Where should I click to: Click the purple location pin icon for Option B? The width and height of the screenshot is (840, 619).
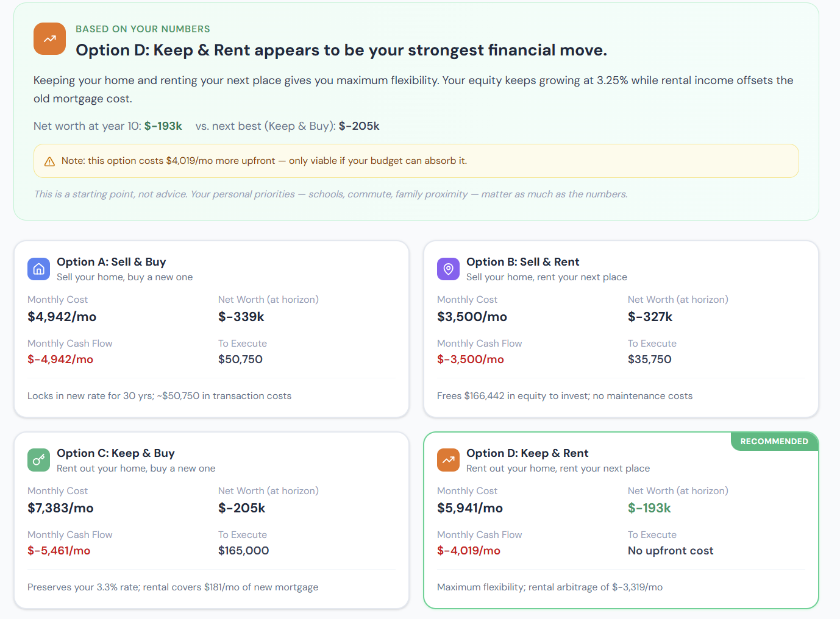tap(448, 269)
